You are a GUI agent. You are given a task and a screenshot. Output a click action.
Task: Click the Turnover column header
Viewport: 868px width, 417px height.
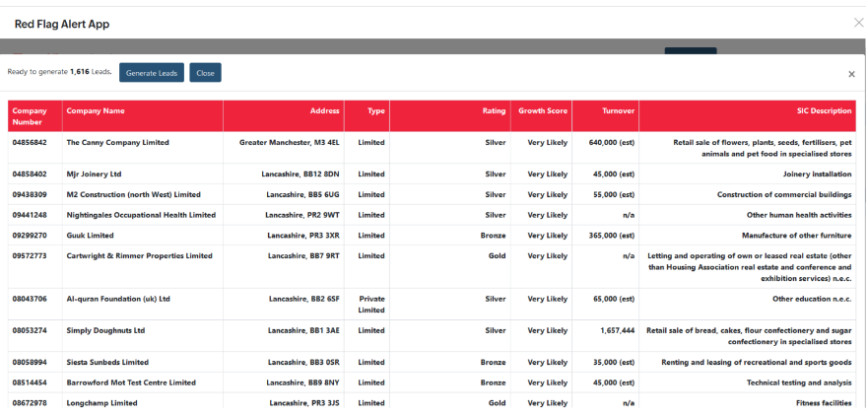click(x=606, y=116)
